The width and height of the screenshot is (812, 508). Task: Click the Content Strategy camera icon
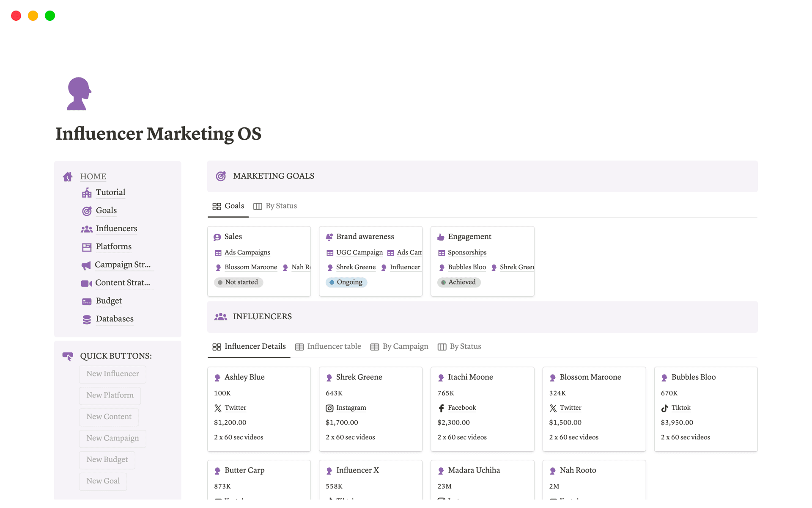87,283
